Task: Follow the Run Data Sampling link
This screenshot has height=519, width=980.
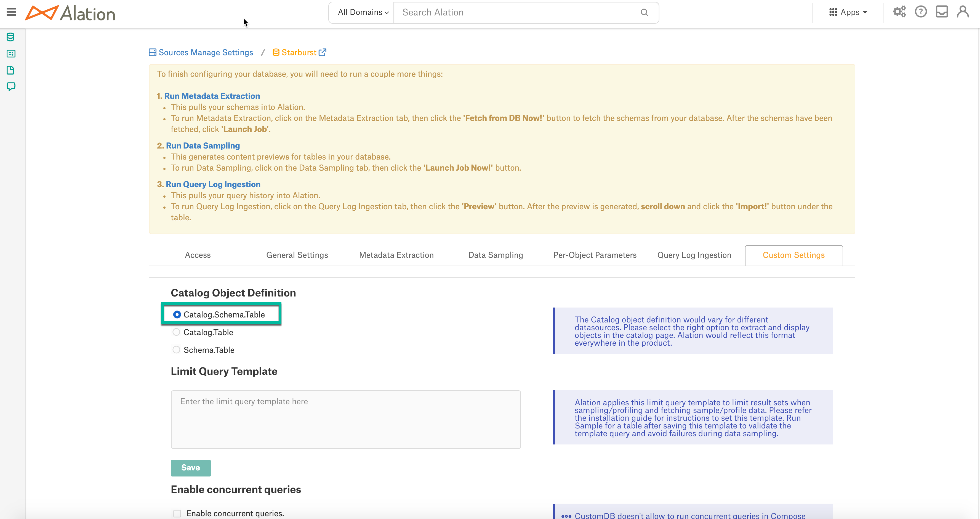Action: point(203,145)
